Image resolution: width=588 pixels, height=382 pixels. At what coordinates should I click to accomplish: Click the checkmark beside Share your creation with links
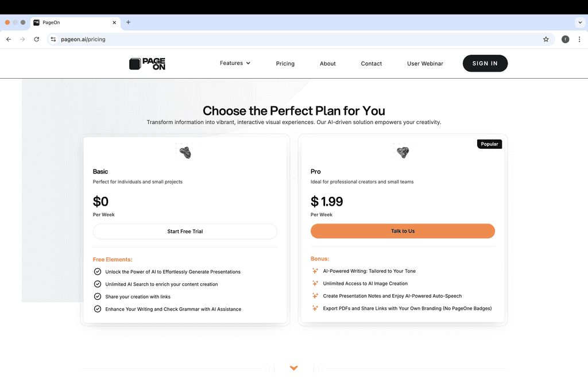(98, 296)
